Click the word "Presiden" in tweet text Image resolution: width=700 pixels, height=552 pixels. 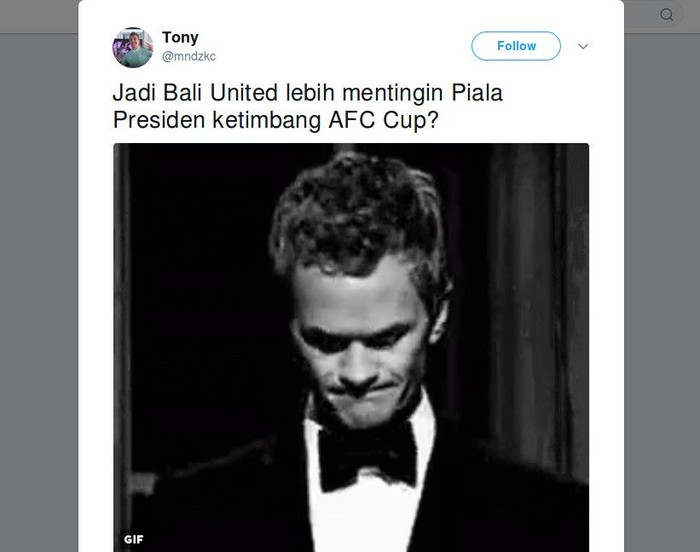[159, 120]
